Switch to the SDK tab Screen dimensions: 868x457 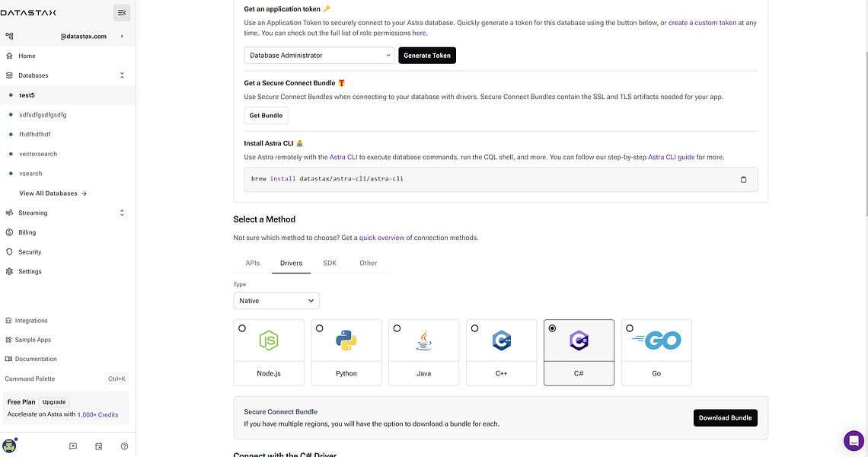pyautogui.click(x=329, y=263)
